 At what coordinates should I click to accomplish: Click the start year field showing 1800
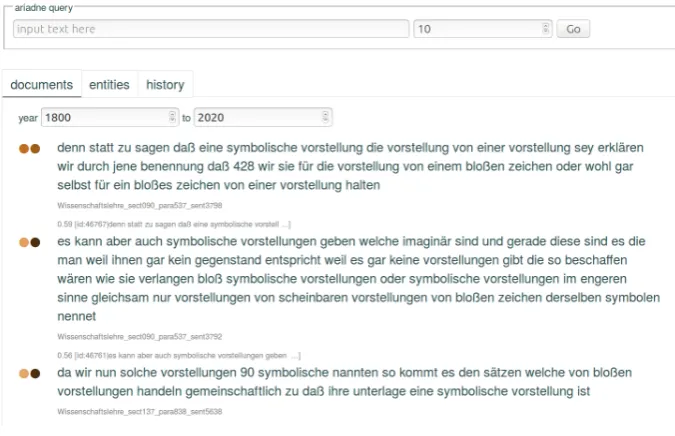click(110, 118)
